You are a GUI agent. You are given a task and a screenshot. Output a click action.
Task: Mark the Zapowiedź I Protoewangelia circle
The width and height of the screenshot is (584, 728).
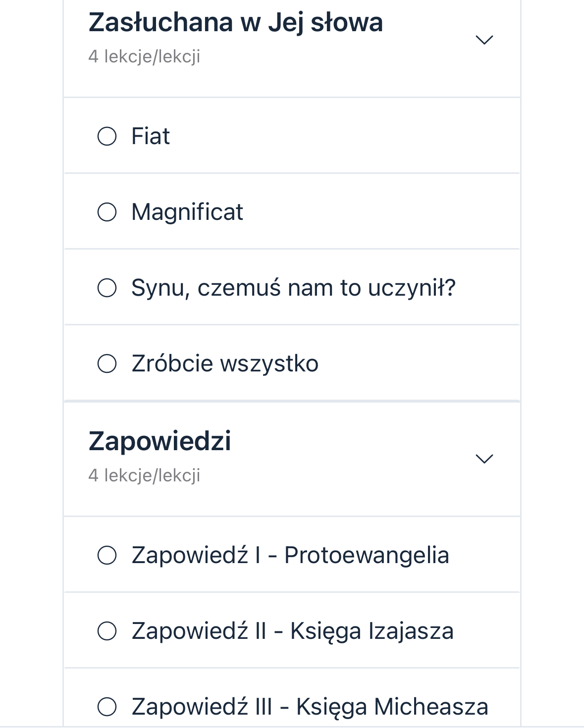[x=107, y=555]
